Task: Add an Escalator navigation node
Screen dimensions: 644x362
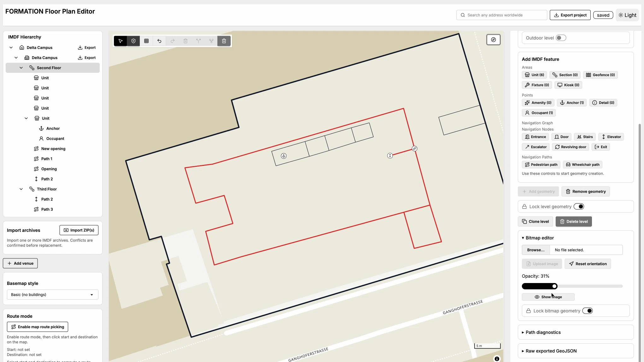Action: [x=536, y=147]
